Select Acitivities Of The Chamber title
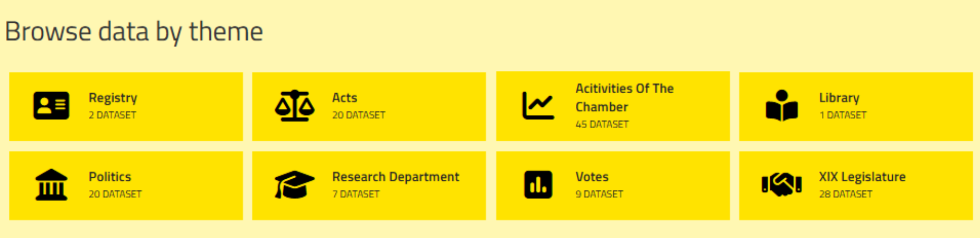The height and width of the screenshot is (238, 980). pos(624,97)
